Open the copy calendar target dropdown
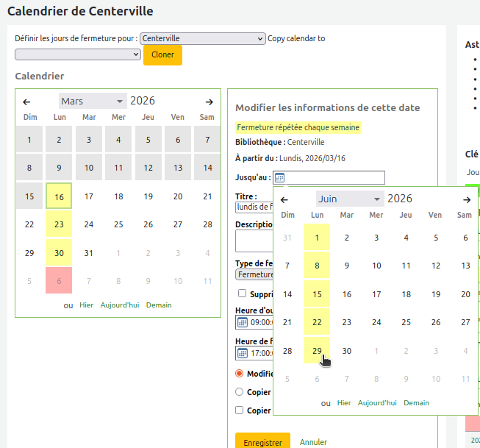This screenshot has width=480, height=448. 78,54
